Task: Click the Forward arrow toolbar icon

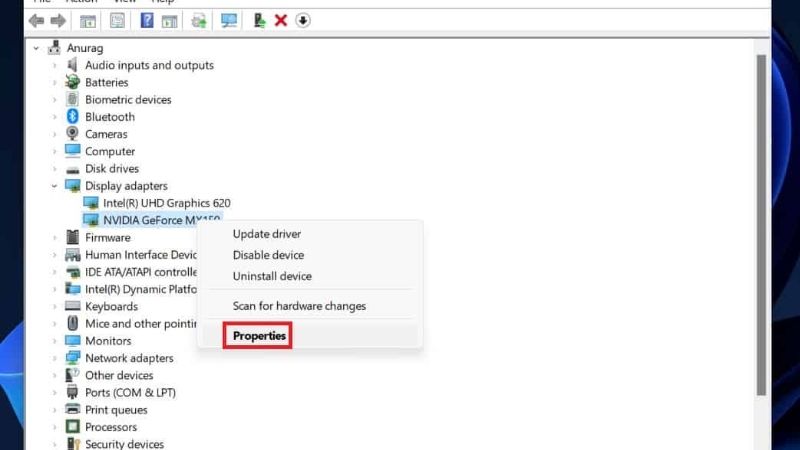Action: click(x=58, y=21)
